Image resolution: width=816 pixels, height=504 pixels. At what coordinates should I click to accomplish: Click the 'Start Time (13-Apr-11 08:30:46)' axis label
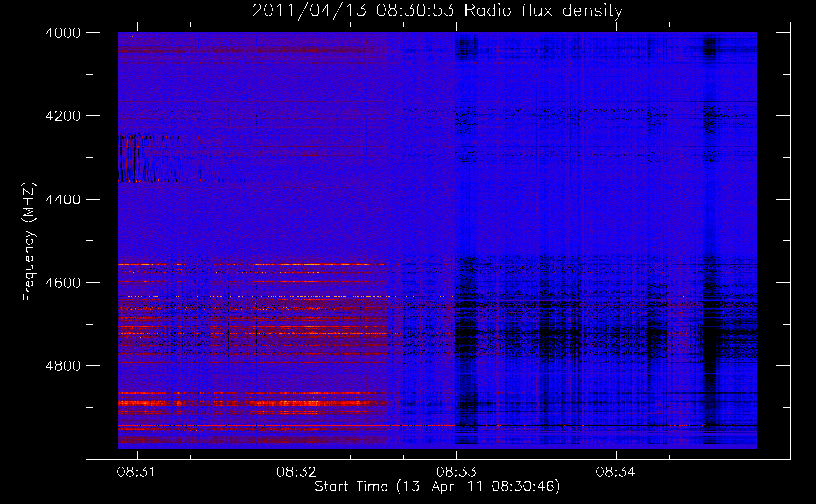click(437, 487)
